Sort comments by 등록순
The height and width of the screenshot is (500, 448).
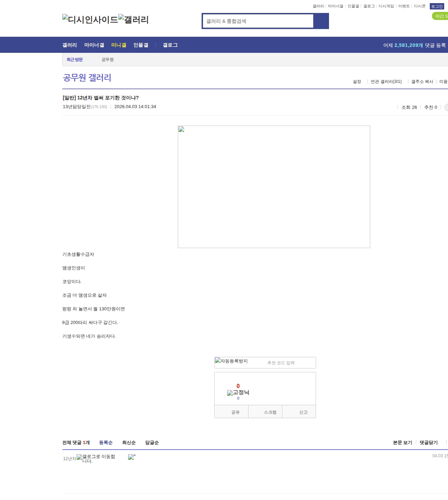[x=106, y=443]
